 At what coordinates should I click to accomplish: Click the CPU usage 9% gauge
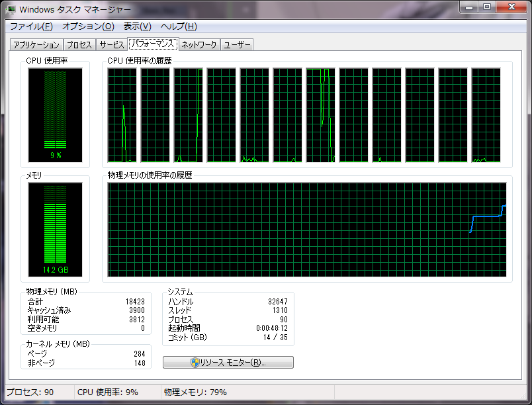click(55, 114)
